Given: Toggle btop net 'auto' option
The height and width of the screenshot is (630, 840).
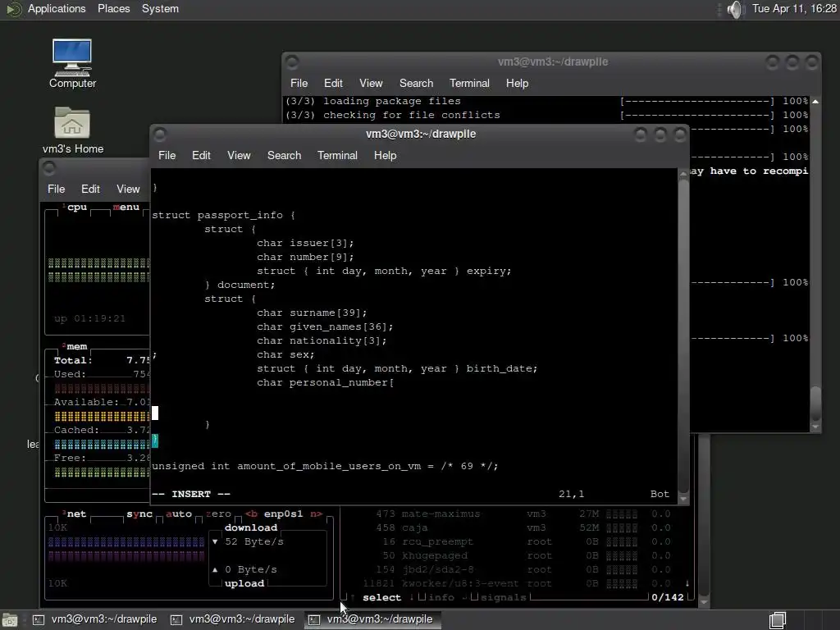Looking at the screenshot, I should tap(178, 514).
